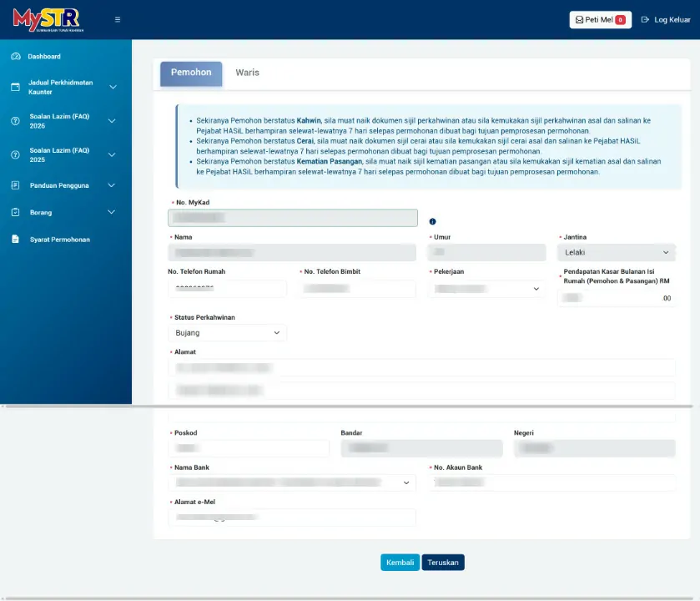Switch to the Waris tab
This screenshot has width=700, height=601.
coord(247,73)
